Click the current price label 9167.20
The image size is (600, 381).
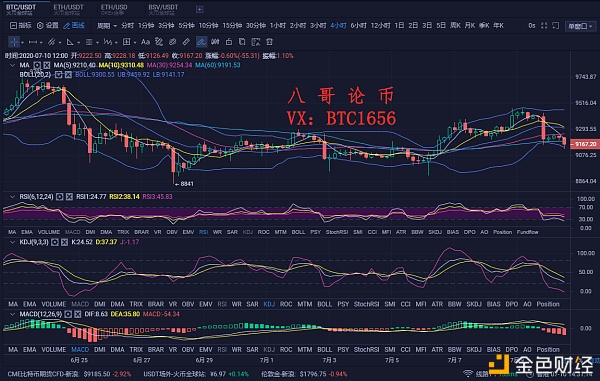point(584,144)
